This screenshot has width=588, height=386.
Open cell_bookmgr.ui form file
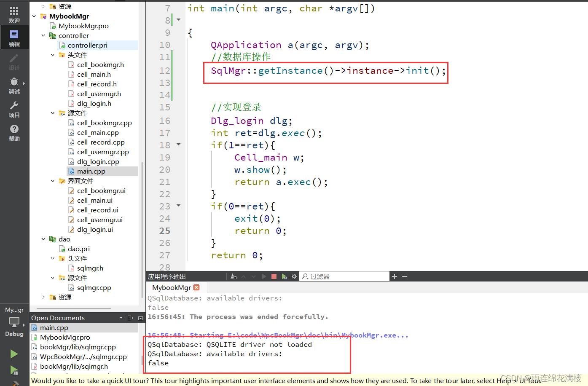pyautogui.click(x=101, y=190)
